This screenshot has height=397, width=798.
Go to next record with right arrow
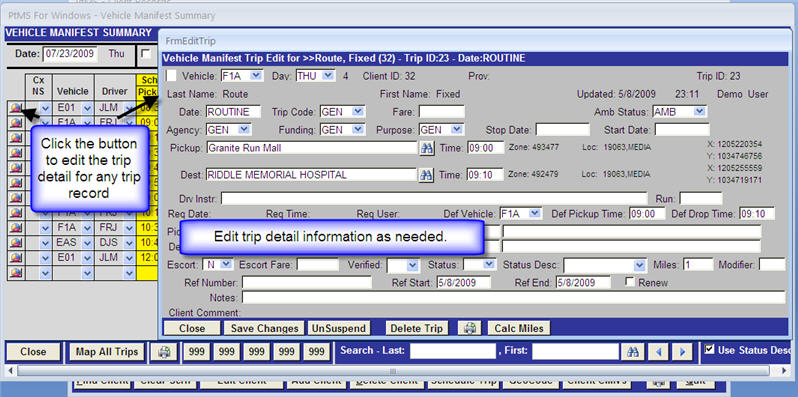click(x=682, y=352)
